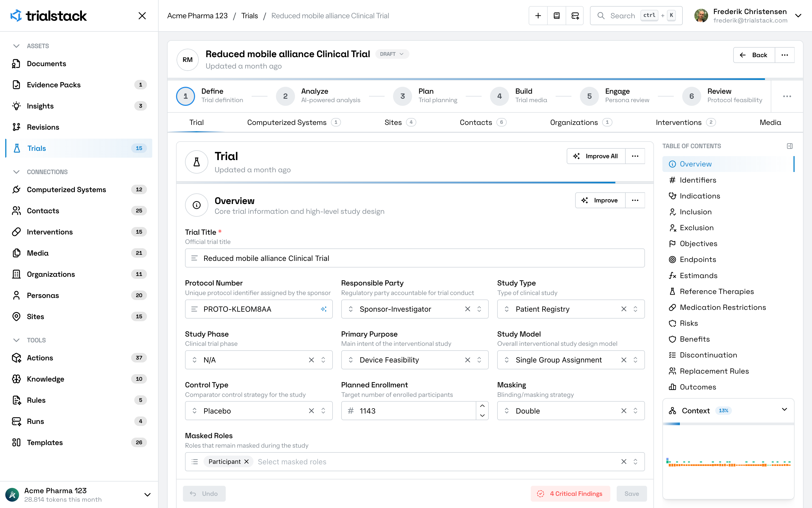Remove the Participant masked role chip
This screenshot has height=508, width=812.
tap(246, 462)
